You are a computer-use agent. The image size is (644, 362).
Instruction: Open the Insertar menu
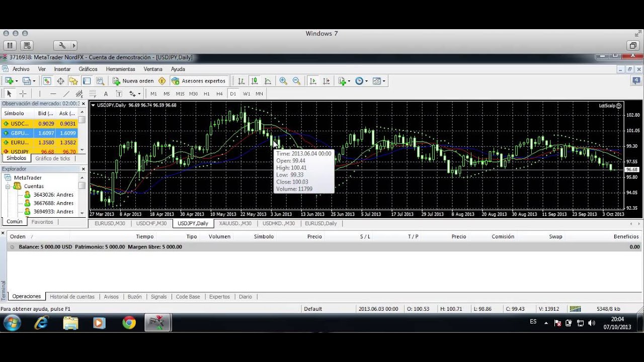[62, 69]
